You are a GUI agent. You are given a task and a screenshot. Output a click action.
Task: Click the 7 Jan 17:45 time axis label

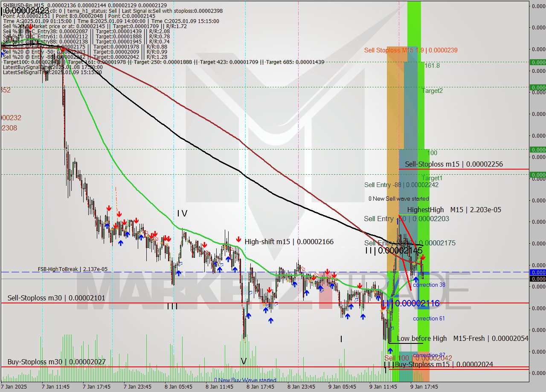[x=97, y=387]
